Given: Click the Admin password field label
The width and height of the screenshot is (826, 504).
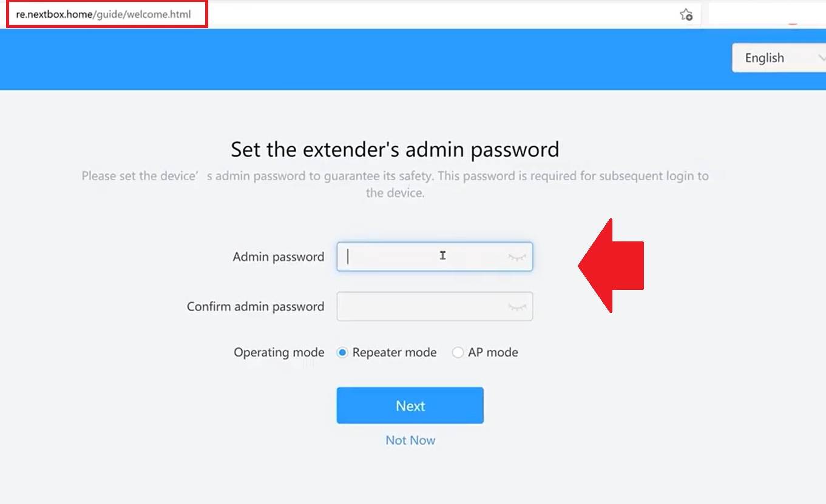Looking at the screenshot, I should pyautogui.click(x=279, y=257).
